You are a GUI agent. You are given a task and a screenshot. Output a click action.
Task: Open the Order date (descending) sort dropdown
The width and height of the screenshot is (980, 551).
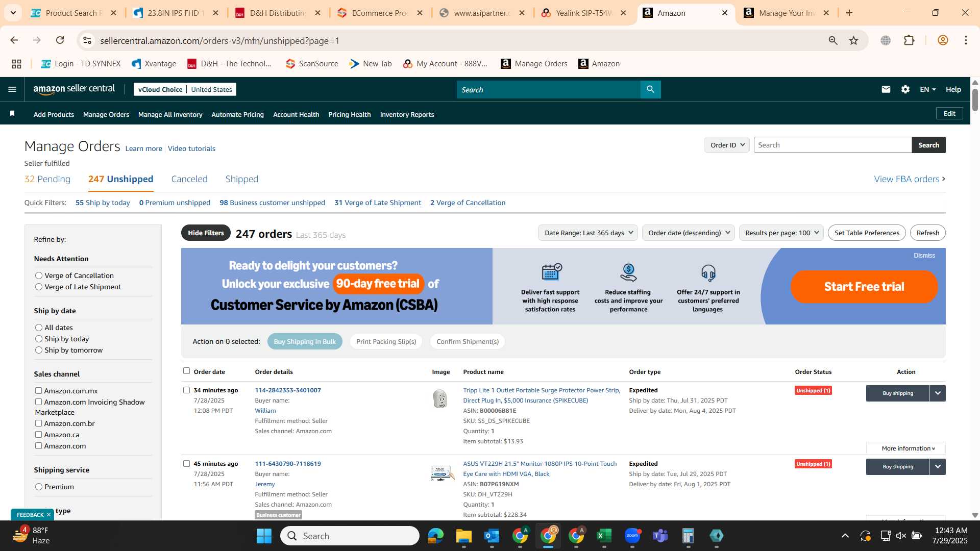click(689, 233)
